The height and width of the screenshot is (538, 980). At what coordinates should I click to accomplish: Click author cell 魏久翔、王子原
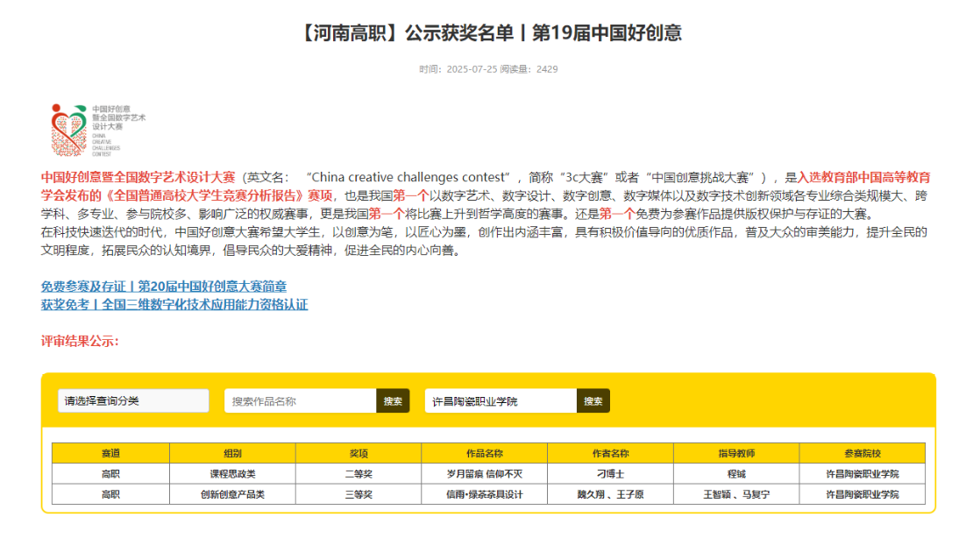pyautogui.click(x=610, y=494)
